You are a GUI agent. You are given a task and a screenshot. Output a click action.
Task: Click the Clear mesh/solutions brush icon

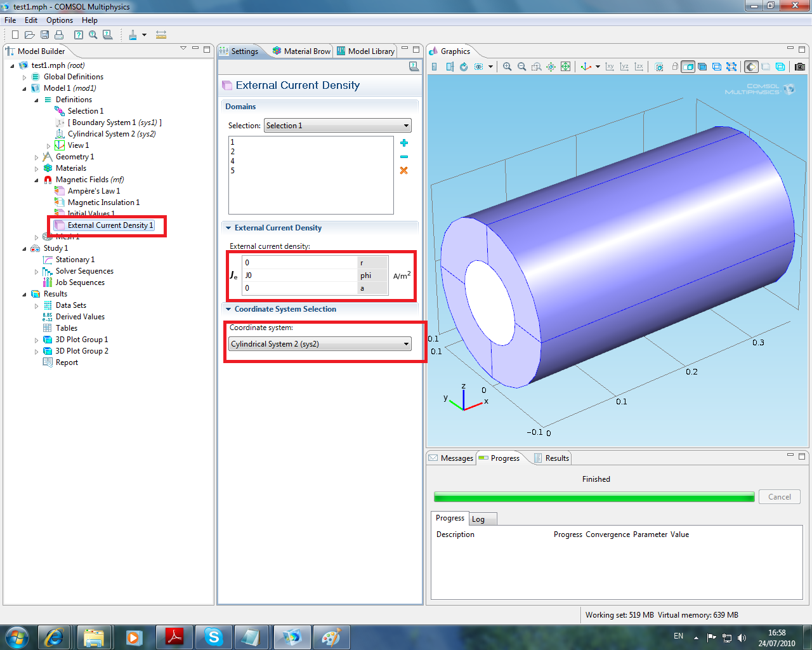pos(133,35)
